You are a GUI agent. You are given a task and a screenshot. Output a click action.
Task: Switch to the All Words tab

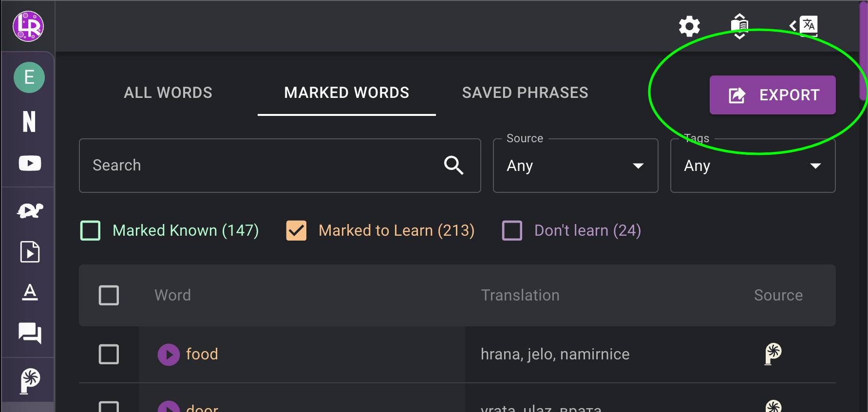tap(168, 93)
